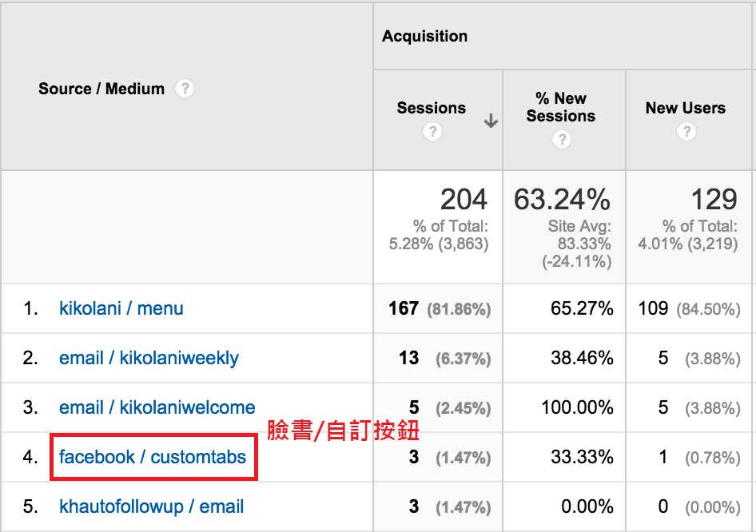756x532 pixels.
Task: Click the Acquisition group header
Action: click(x=425, y=36)
